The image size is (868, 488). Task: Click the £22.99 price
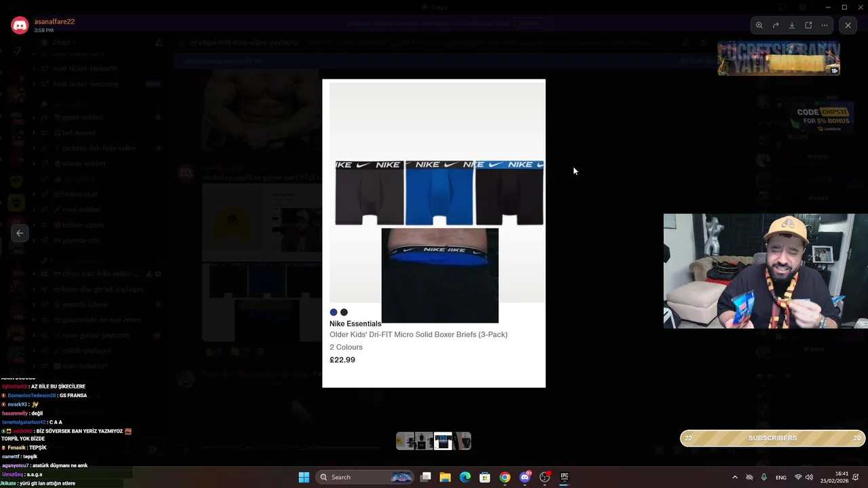(342, 360)
